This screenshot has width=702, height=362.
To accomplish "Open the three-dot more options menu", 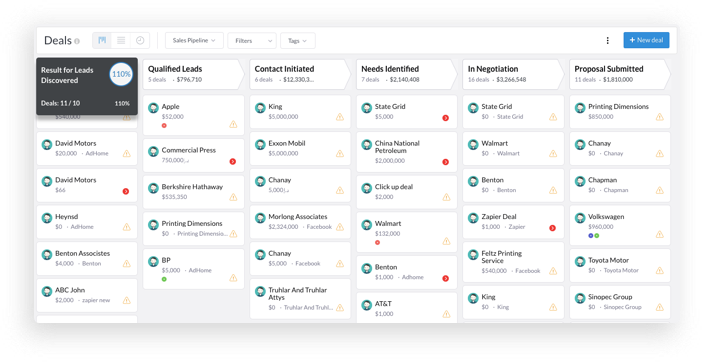I will pos(608,40).
